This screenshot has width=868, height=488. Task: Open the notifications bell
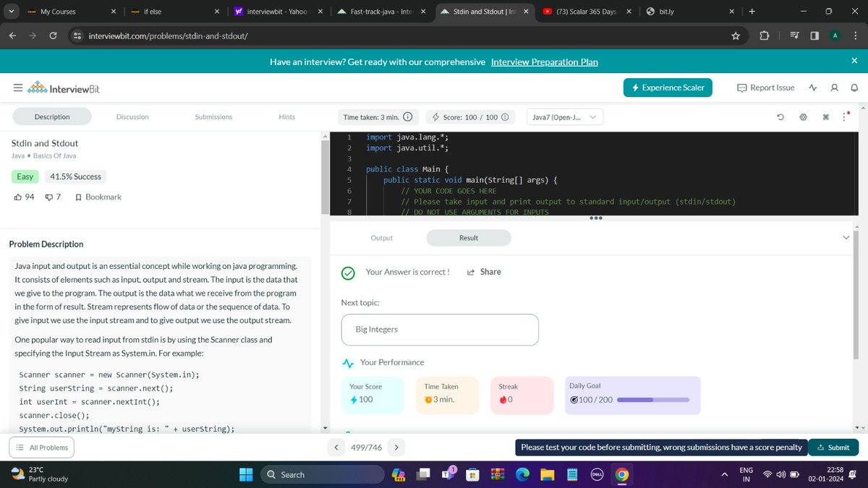tap(854, 87)
